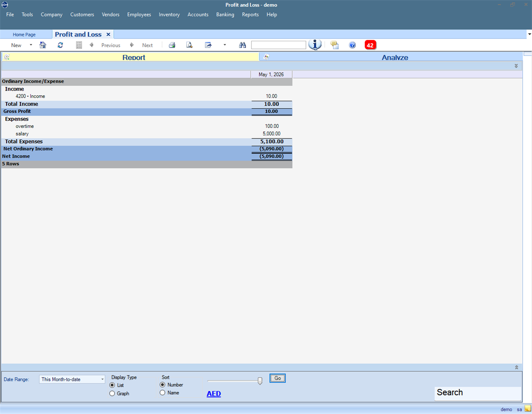
Task: Click the New toolbar button
Action: (16, 45)
